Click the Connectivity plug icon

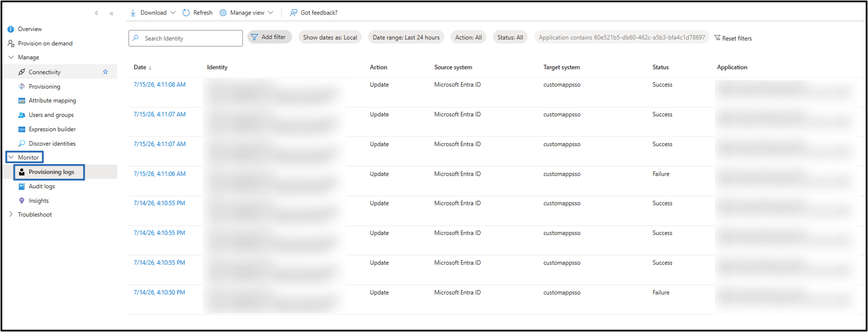click(x=22, y=72)
